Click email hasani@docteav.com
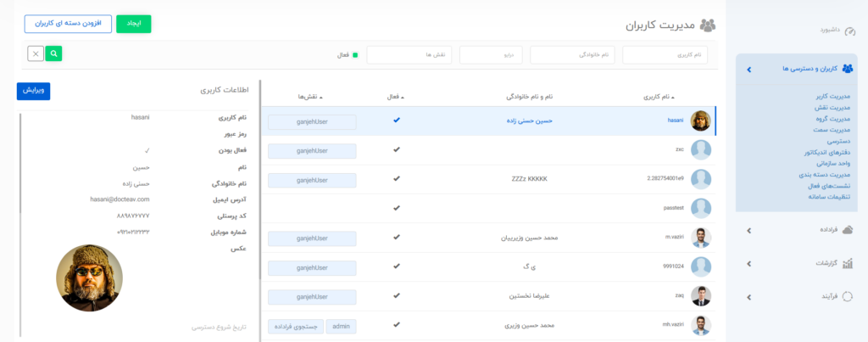 [120, 199]
